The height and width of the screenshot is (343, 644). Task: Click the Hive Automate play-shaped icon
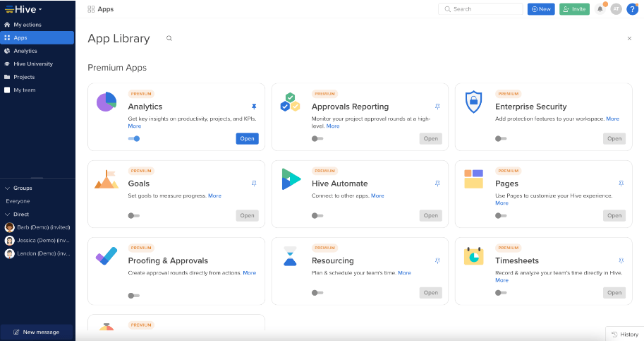(291, 179)
